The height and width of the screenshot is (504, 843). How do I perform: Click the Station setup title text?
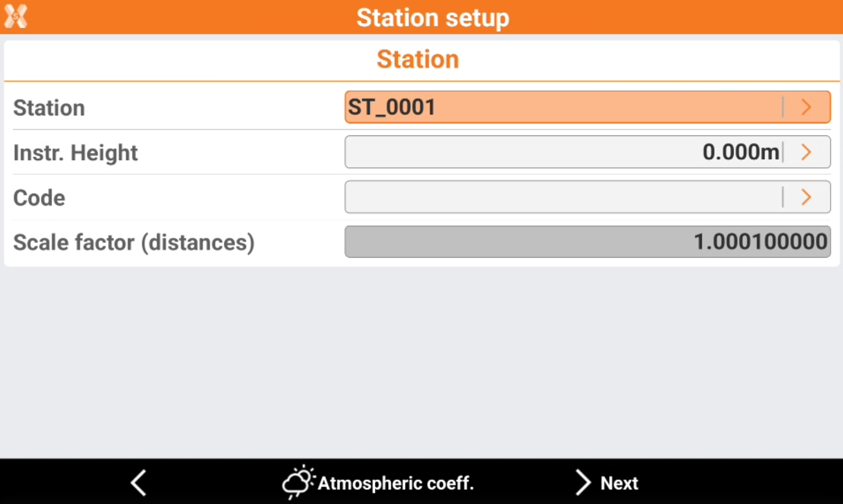pos(432,17)
